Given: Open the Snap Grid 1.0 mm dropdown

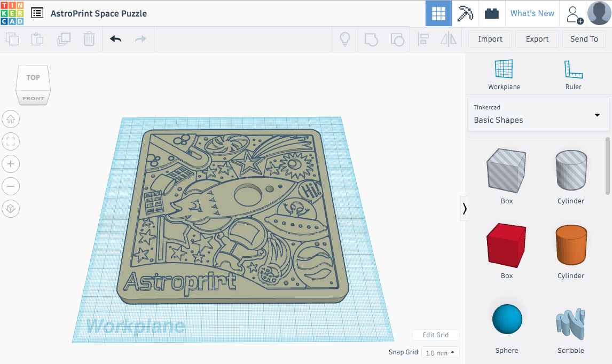Looking at the screenshot, I should point(440,353).
